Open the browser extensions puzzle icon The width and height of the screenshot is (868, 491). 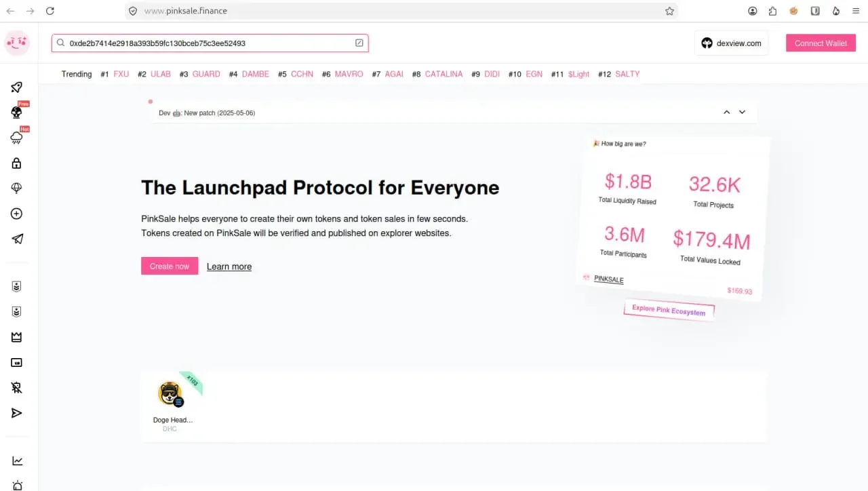[773, 11]
